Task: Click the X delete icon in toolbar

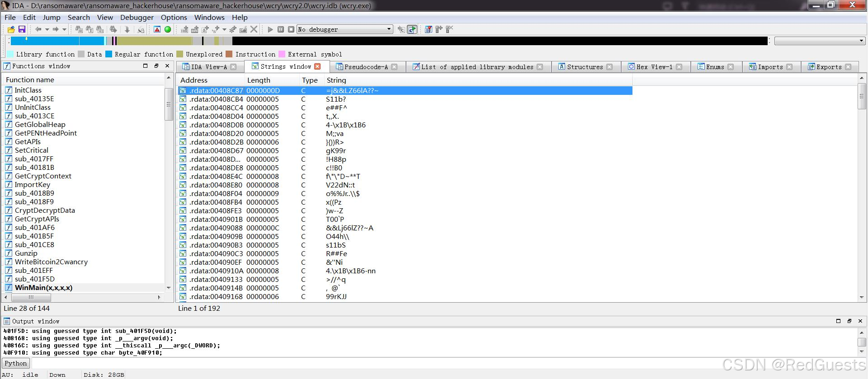Action: pos(254,29)
